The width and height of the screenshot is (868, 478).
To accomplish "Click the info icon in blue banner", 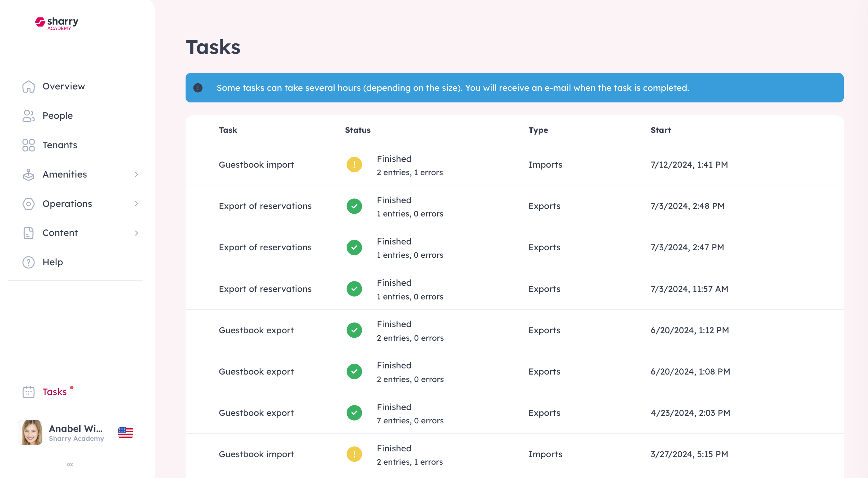I will 198,88.
